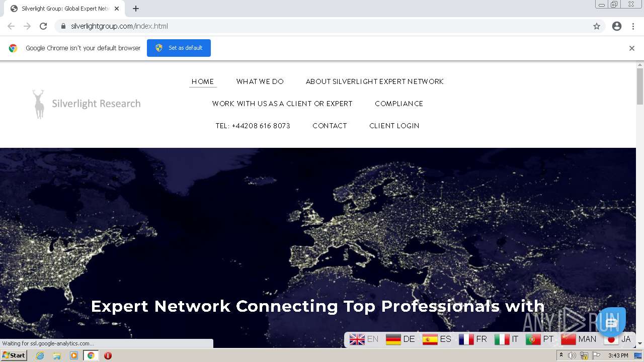
Task: Switch language to Spanish (ES flag)
Action: pos(437,339)
